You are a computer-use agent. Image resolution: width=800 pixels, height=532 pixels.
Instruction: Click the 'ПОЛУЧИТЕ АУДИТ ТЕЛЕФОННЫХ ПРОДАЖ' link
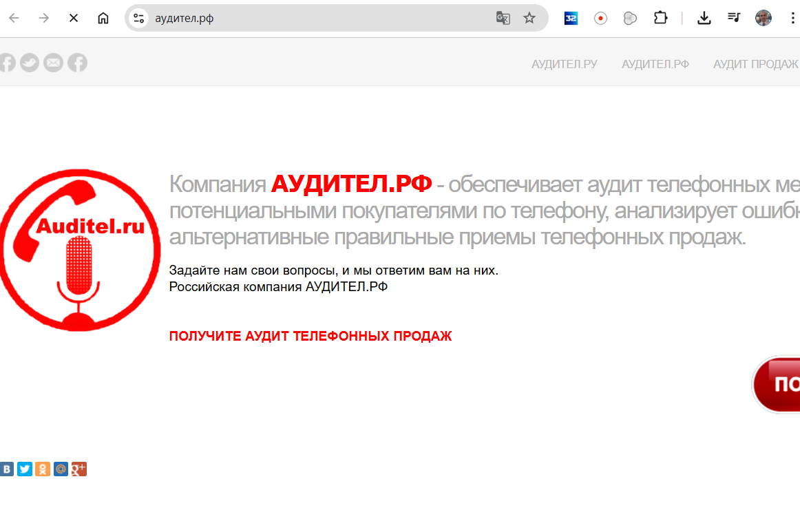[310, 336]
